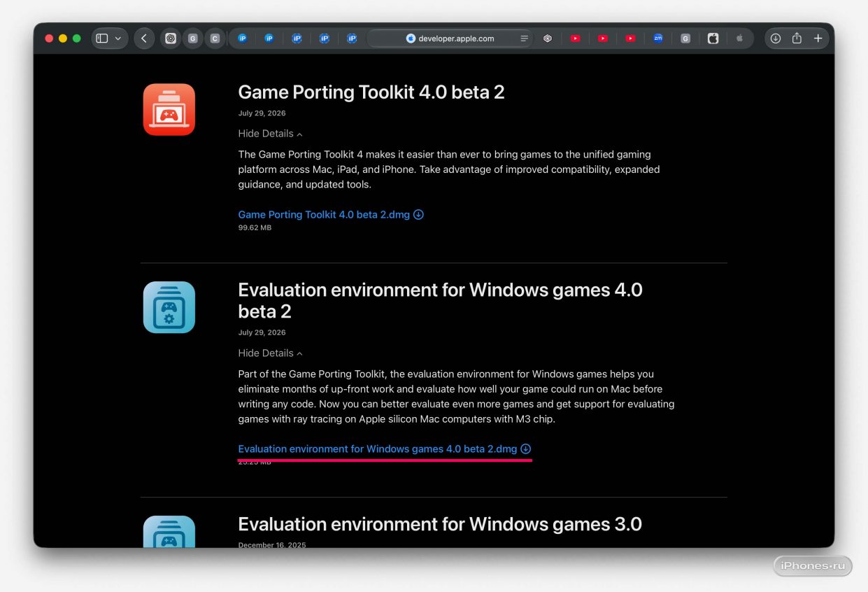Make Safari full screen with green button
The image size is (868, 592).
point(77,38)
